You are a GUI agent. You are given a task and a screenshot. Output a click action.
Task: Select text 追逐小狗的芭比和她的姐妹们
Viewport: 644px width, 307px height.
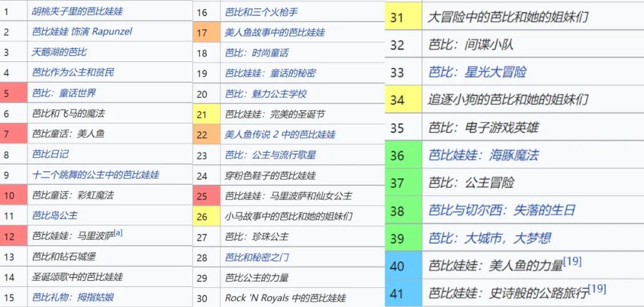point(509,100)
